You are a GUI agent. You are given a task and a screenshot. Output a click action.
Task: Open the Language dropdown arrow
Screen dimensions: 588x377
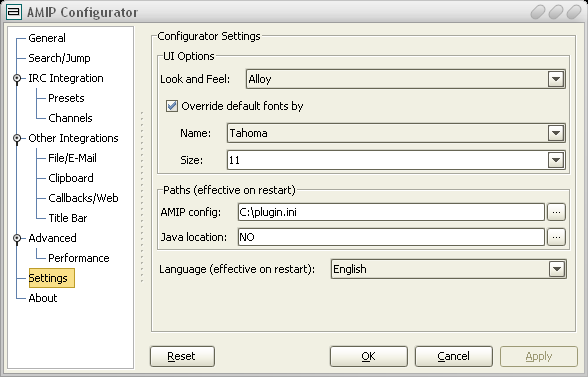tap(557, 269)
